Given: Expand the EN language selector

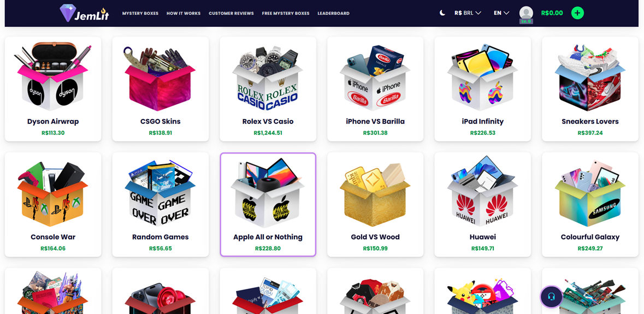Looking at the screenshot, I should [501, 13].
